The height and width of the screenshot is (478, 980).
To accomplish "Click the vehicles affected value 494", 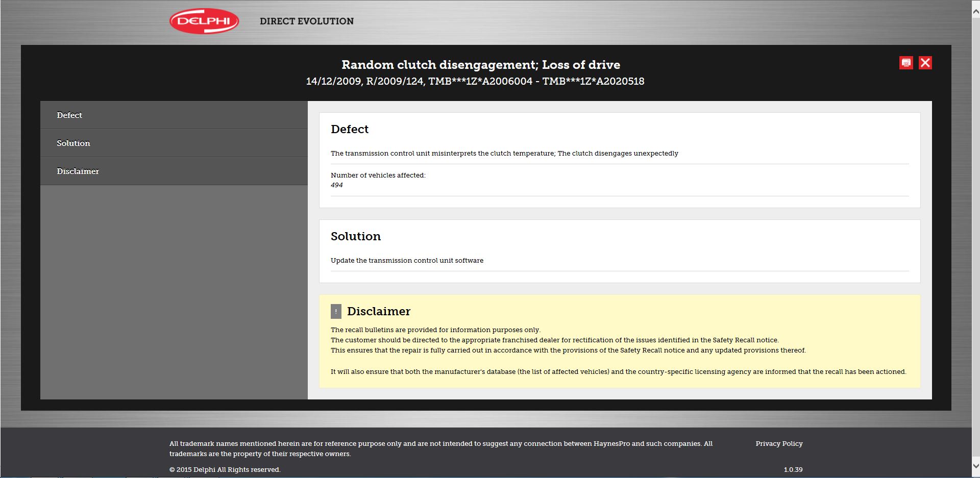I will click(x=337, y=185).
